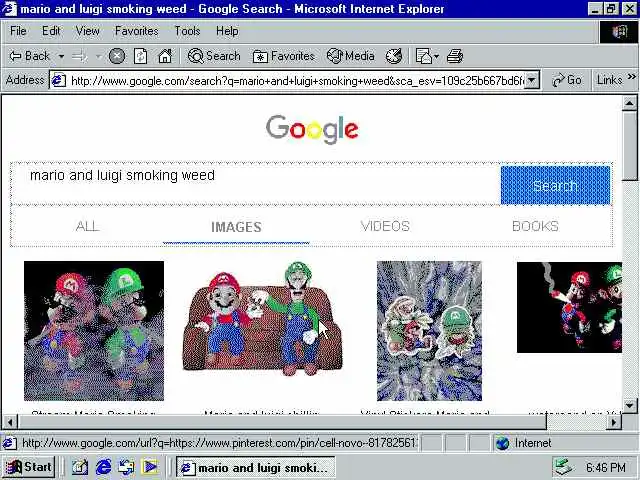This screenshot has height=480, width=640.
Task: Switch to the BOOKS tab
Action: tap(535, 226)
